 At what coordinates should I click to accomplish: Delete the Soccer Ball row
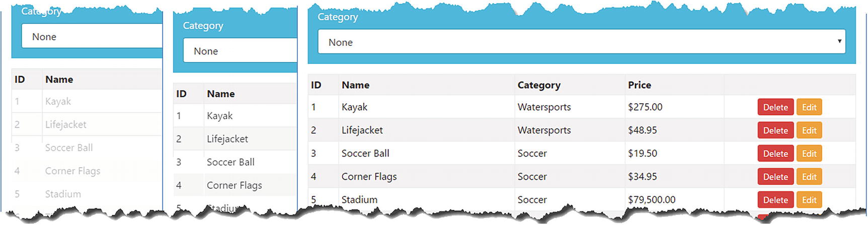pyautogui.click(x=775, y=154)
